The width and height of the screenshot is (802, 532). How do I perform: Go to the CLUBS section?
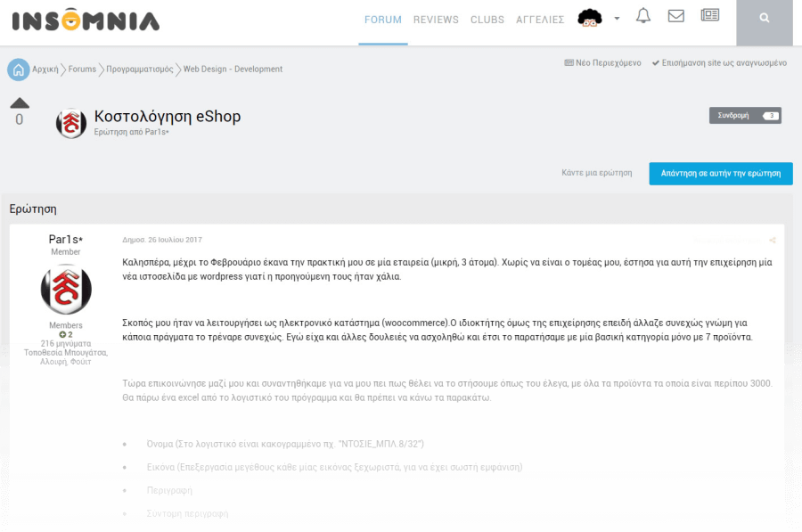point(487,20)
